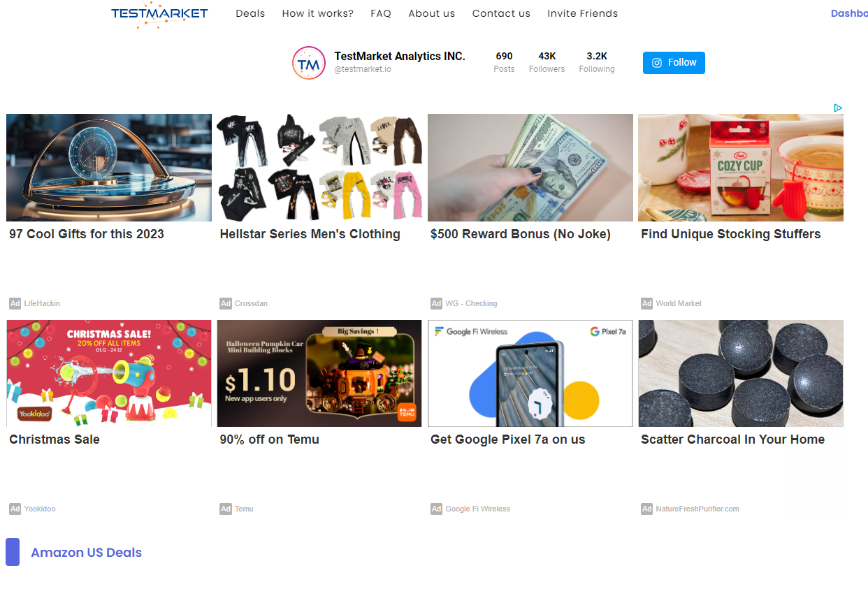868x589 pixels.
Task: Click the Yookidoo advertiser name
Action: coord(40,509)
